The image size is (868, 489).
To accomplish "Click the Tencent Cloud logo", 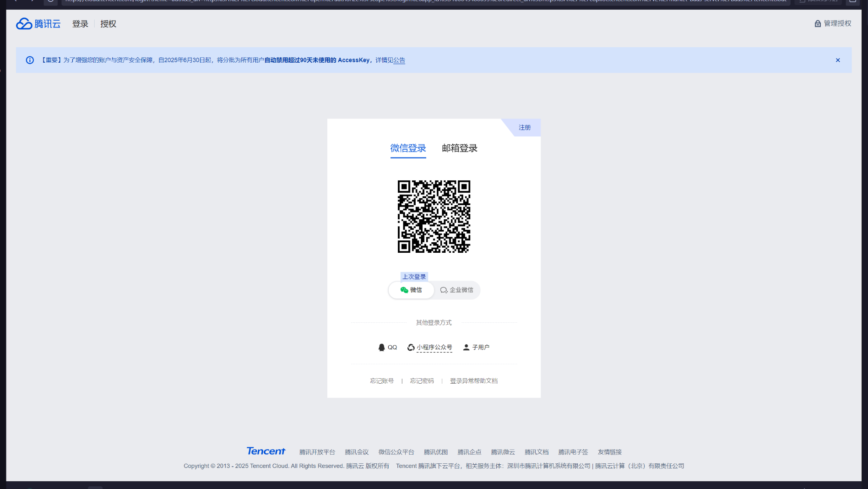I will tap(38, 24).
